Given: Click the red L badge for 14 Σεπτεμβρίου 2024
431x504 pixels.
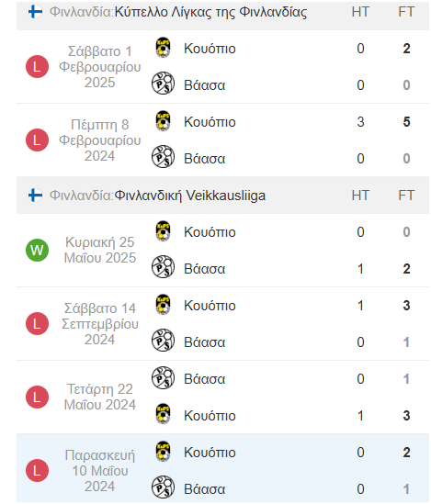Looking at the screenshot, I should 37,324.
